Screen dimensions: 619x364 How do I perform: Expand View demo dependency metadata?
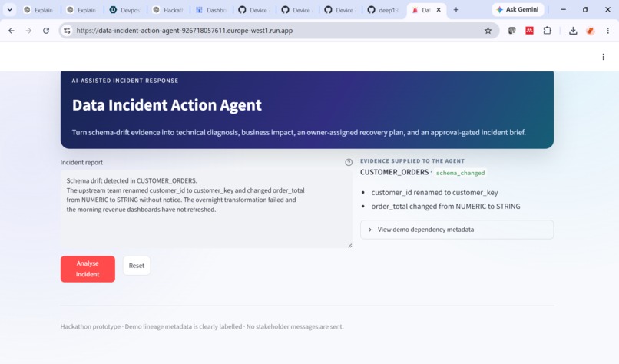pos(457,230)
